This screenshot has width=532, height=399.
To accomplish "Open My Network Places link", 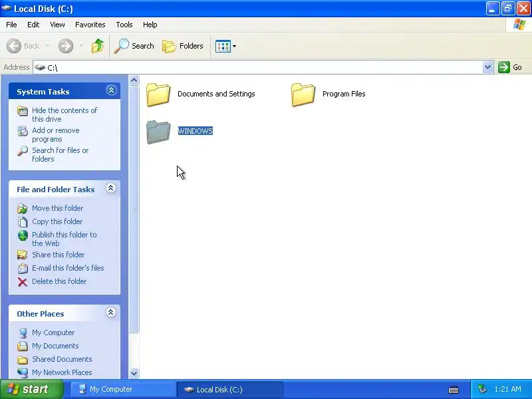I will coord(62,372).
